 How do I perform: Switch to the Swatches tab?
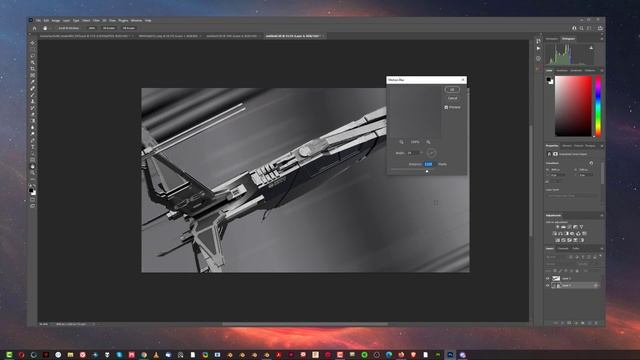(562, 70)
